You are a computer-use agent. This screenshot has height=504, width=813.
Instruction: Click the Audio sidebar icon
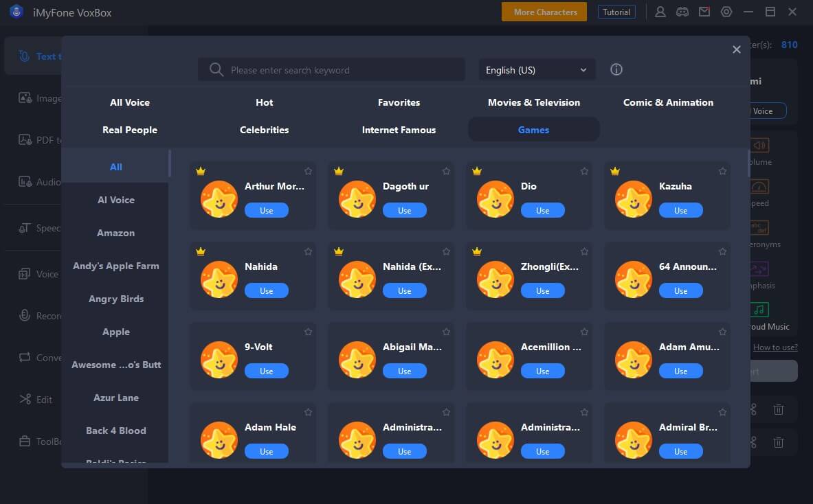(25, 182)
